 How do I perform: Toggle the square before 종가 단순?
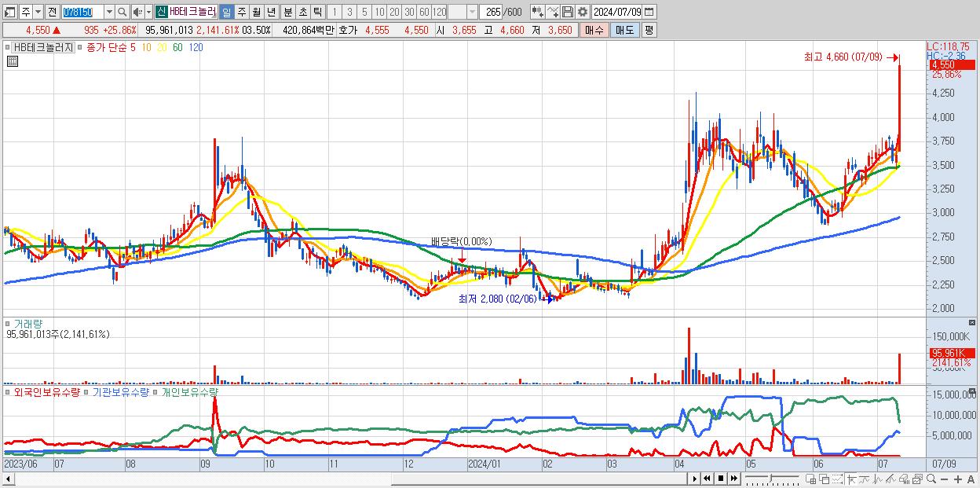[x=79, y=47]
